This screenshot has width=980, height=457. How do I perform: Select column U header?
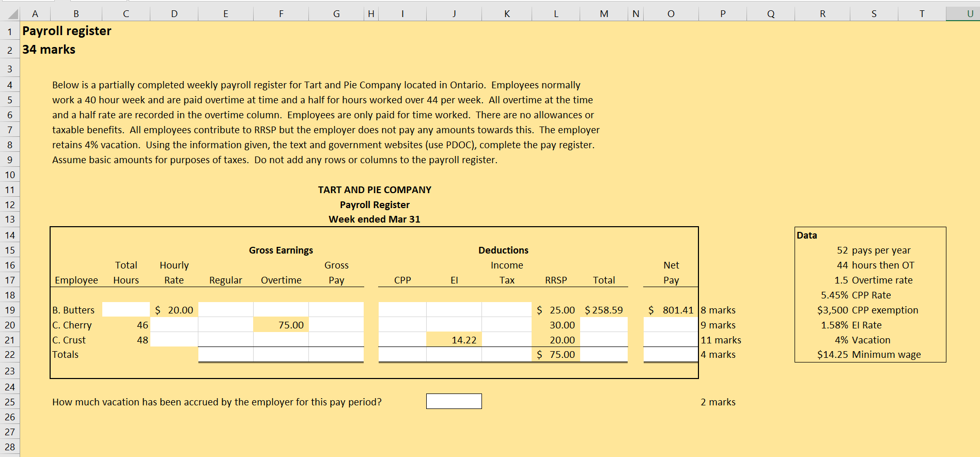(963, 14)
